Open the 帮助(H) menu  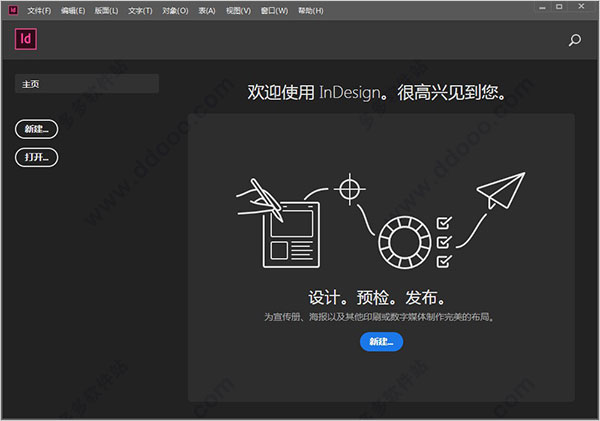311,11
